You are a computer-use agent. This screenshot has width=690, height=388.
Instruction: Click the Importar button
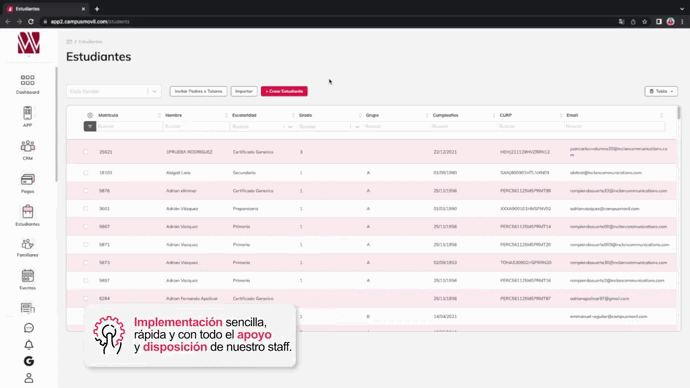point(244,92)
